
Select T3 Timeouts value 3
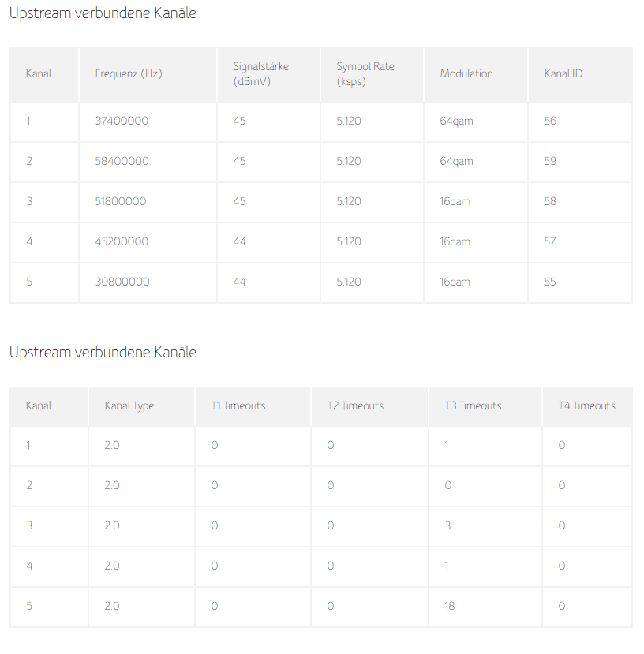(x=447, y=525)
